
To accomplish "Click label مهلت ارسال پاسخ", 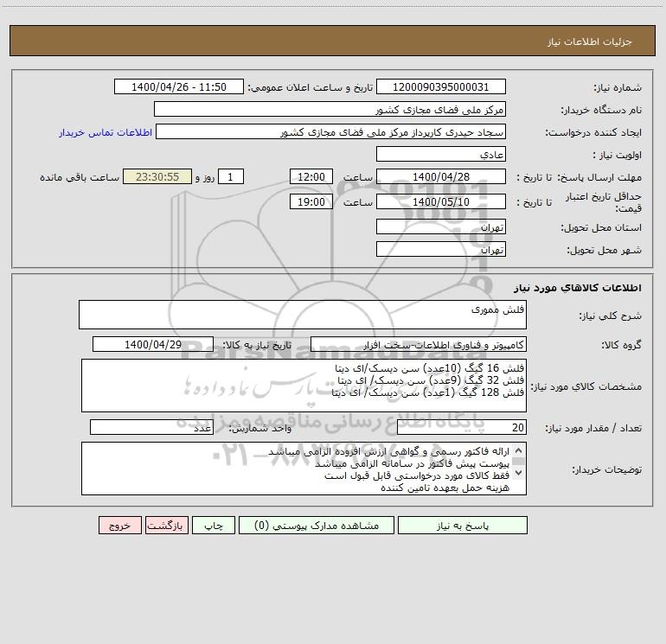I will [x=599, y=177].
